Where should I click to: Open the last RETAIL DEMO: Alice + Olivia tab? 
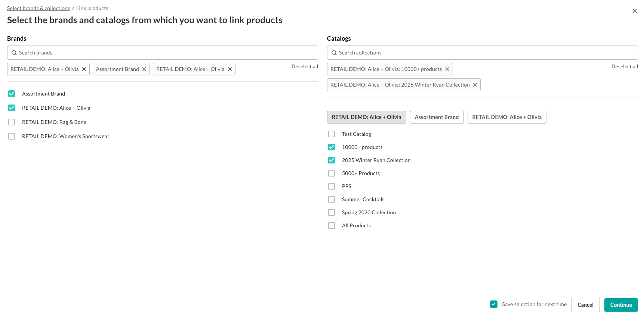point(506,117)
